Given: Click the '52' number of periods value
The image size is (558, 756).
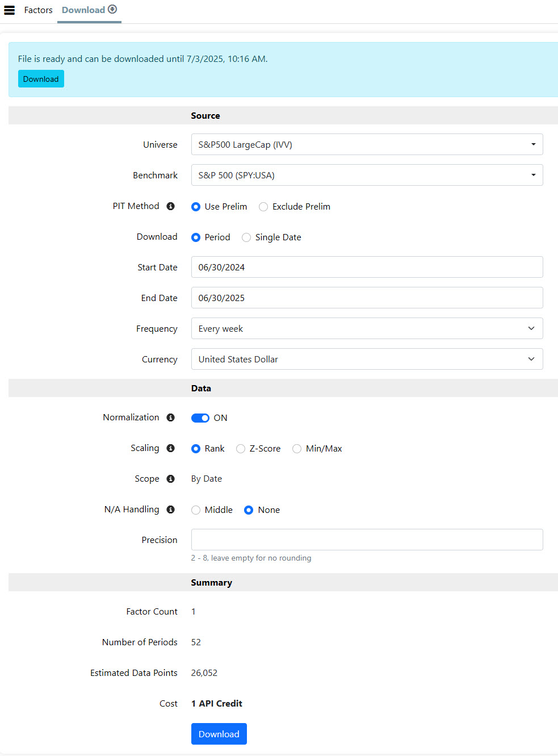Looking at the screenshot, I should pos(196,642).
